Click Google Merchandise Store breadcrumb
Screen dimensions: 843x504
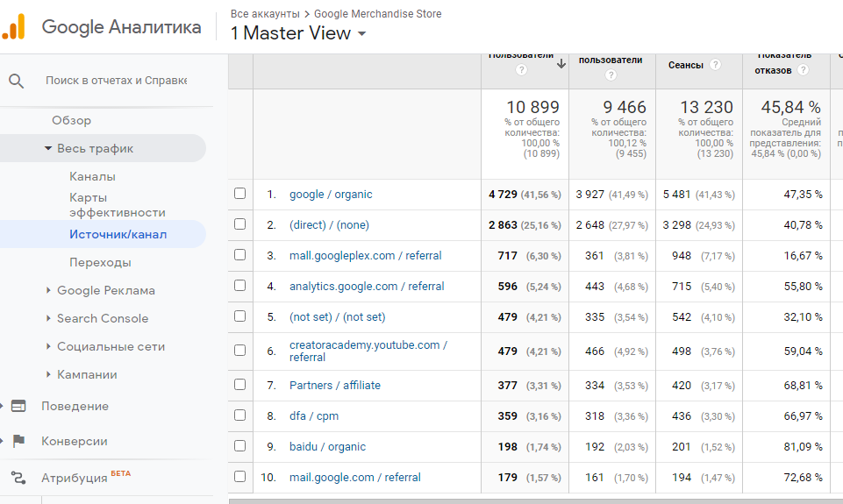coord(377,14)
